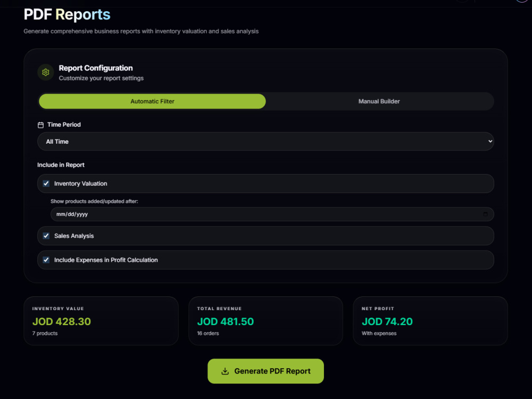Click the download icon on Generate button

pos(225,371)
